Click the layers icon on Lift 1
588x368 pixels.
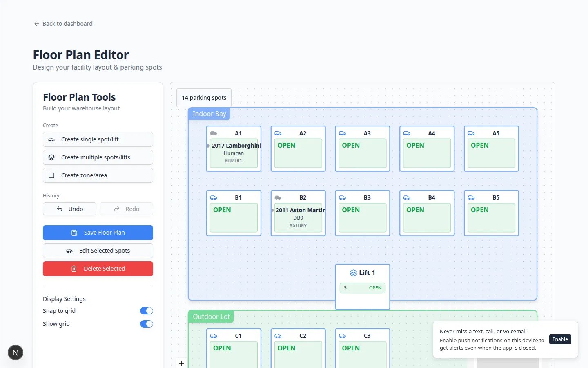click(354, 273)
